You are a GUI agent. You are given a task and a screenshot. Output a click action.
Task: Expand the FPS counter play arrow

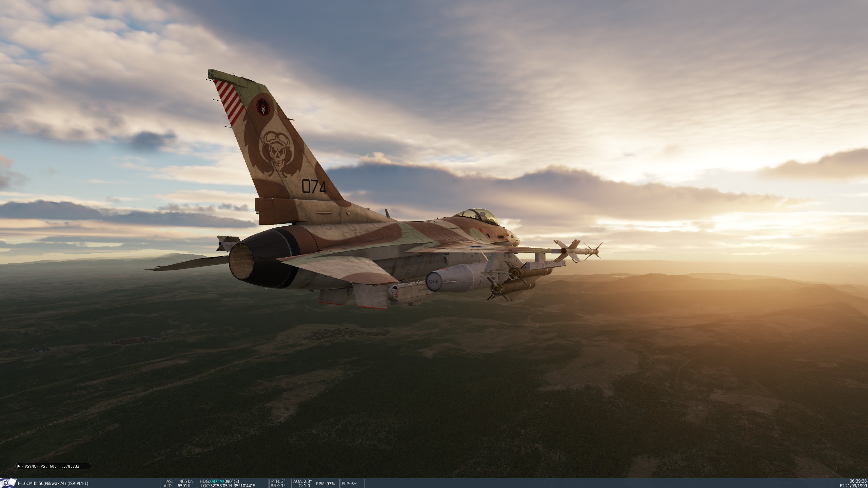18,466
